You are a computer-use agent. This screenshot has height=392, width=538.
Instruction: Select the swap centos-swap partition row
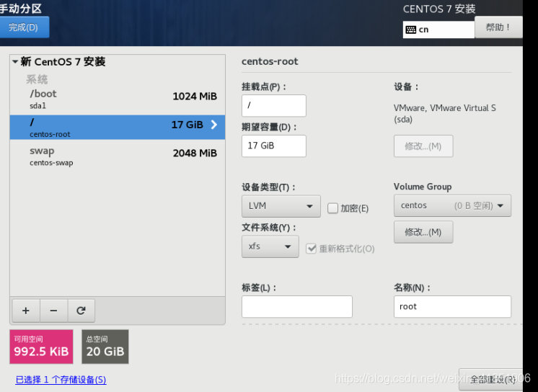pyautogui.click(x=118, y=156)
